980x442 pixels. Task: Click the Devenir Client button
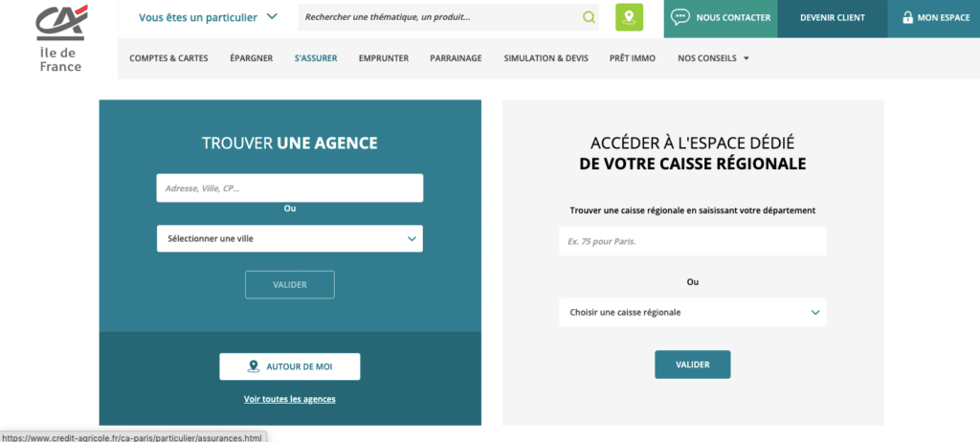click(832, 17)
